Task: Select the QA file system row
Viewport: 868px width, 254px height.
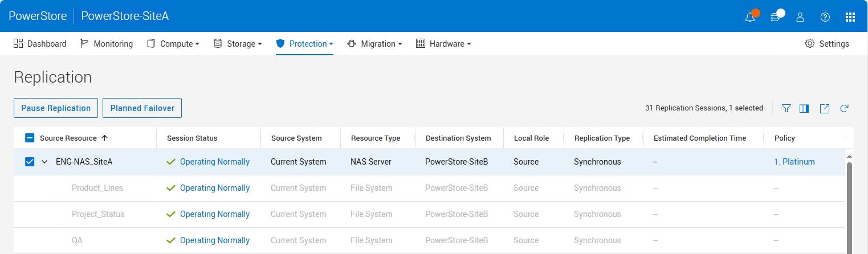Action: (429, 240)
